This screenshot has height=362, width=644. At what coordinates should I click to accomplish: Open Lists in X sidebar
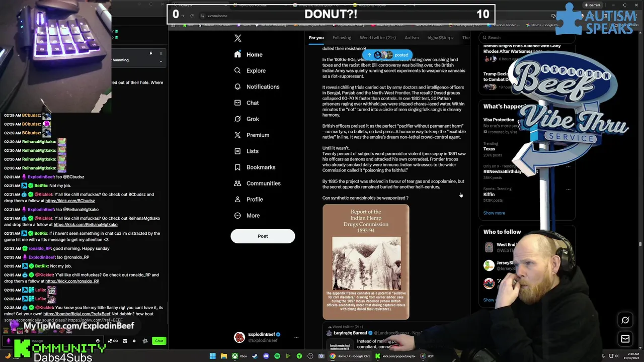click(x=247, y=151)
